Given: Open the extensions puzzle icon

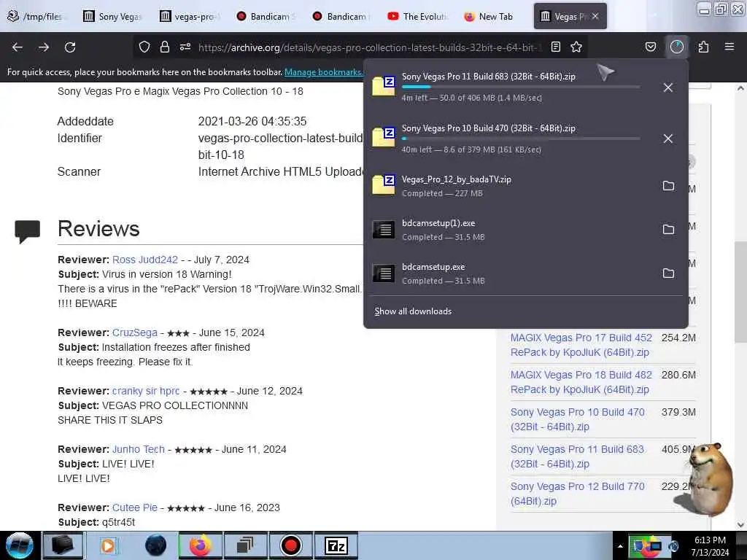Looking at the screenshot, I should pos(703,47).
